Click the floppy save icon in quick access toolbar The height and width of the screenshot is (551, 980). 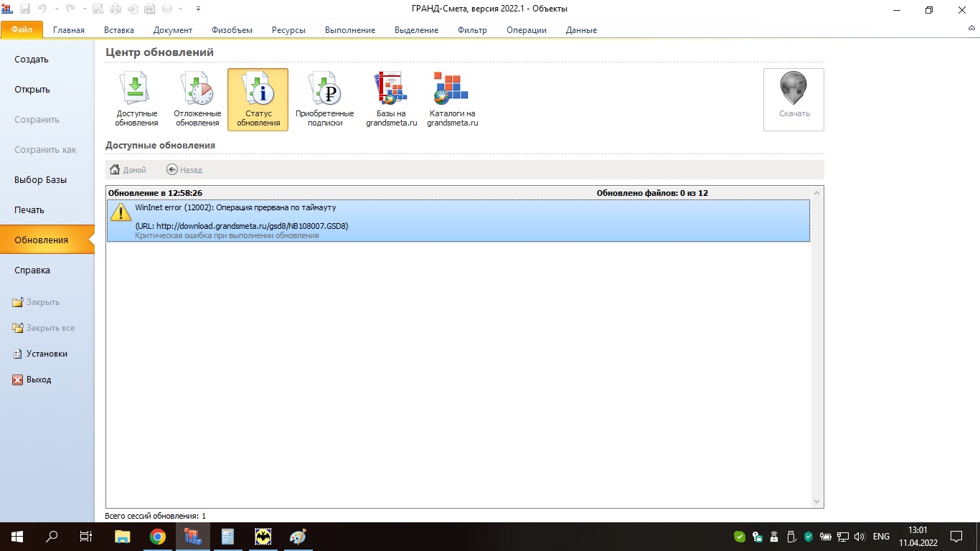[x=25, y=9]
